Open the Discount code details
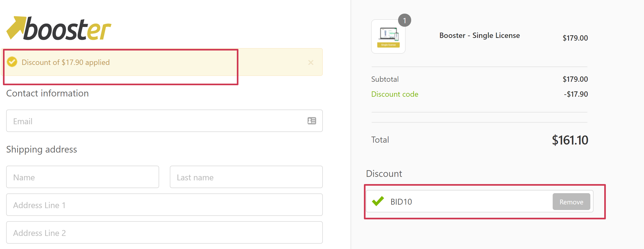The image size is (644, 249). pyautogui.click(x=395, y=94)
